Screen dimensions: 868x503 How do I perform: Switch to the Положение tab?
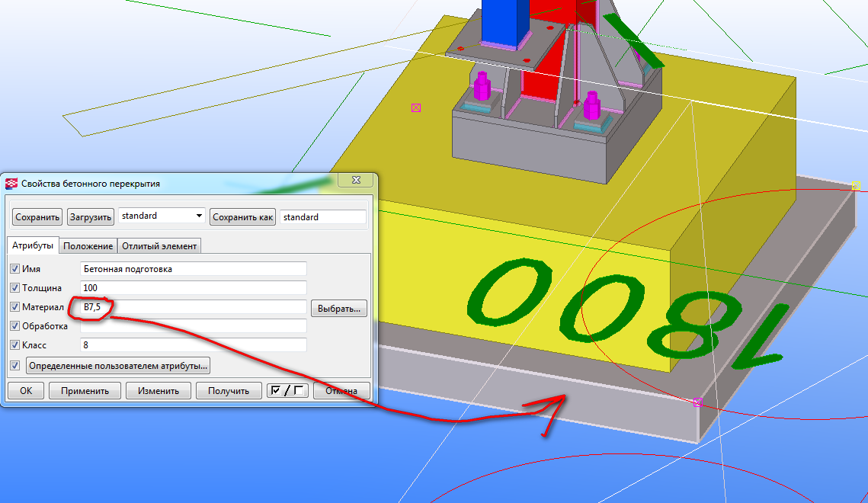[x=88, y=245]
